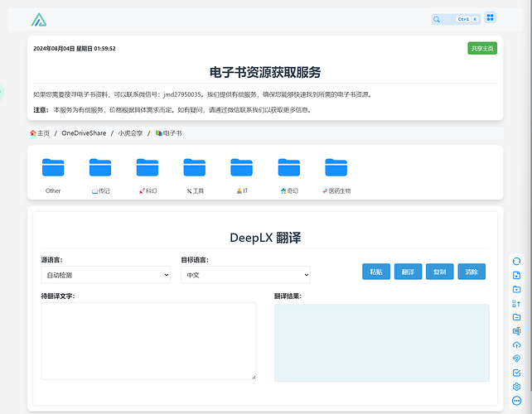Click the green 共享主页 button
This screenshot has width=532, height=414.
482,48
